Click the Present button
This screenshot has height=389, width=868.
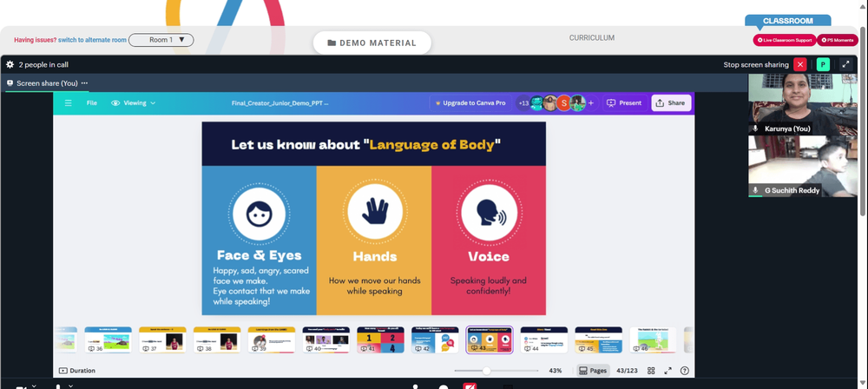pos(624,103)
